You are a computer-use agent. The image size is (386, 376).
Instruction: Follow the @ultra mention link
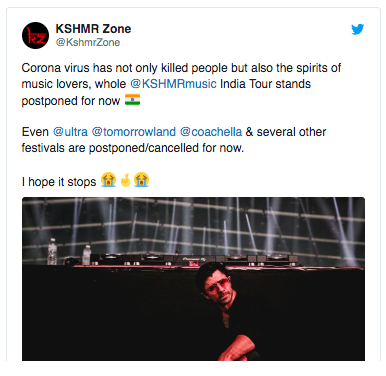[70, 132]
